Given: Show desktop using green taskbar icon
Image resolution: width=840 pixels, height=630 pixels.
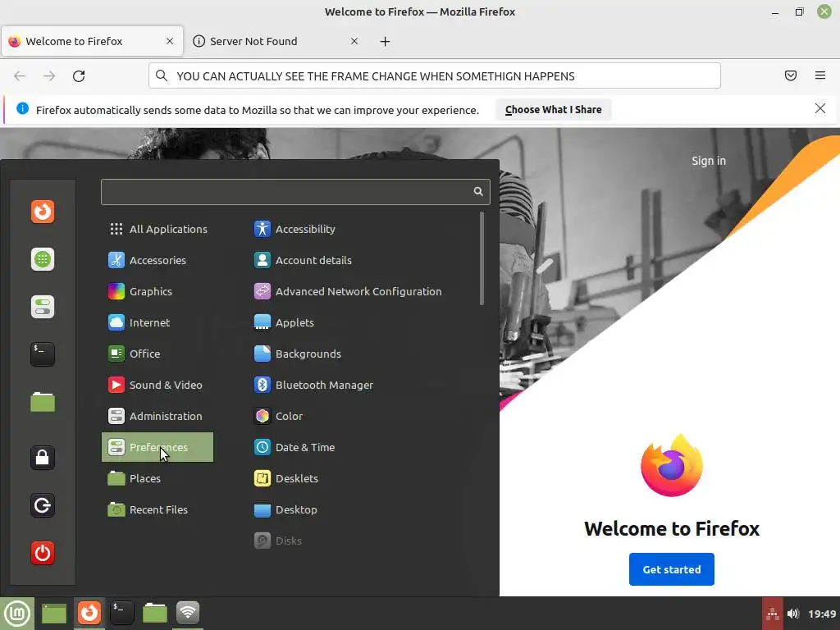Looking at the screenshot, I should point(54,614).
